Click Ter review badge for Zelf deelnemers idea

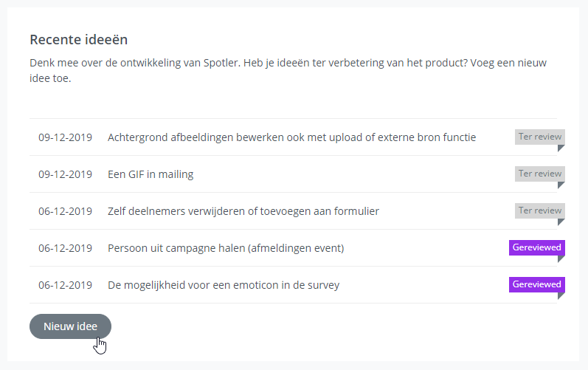point(539,210)
